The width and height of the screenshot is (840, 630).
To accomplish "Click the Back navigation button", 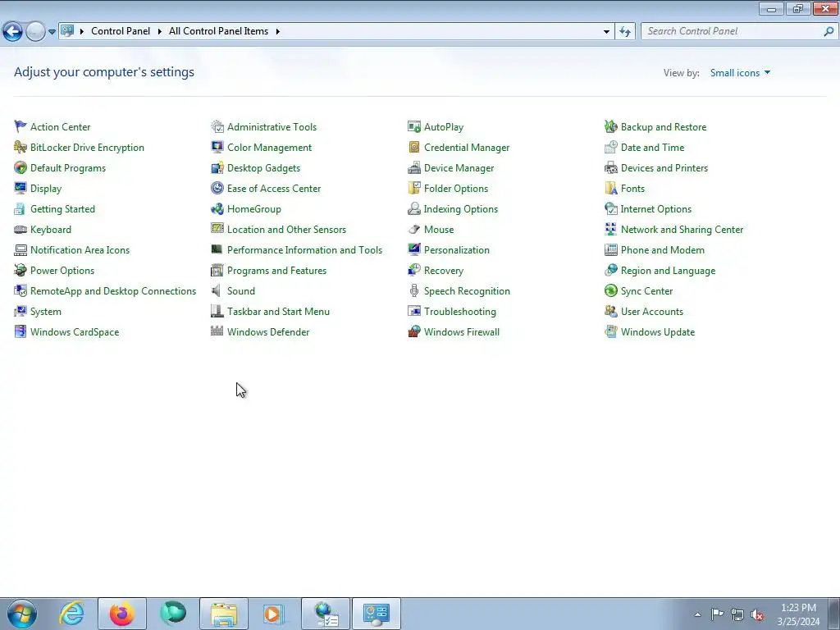I will pyautogui.click(x=13, y=32).
